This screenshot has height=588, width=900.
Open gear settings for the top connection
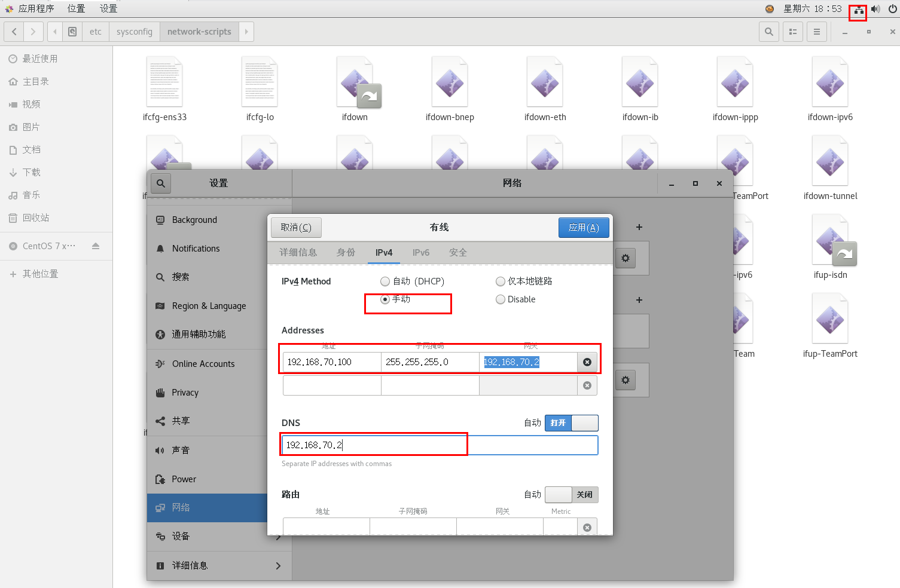point(626,258)
